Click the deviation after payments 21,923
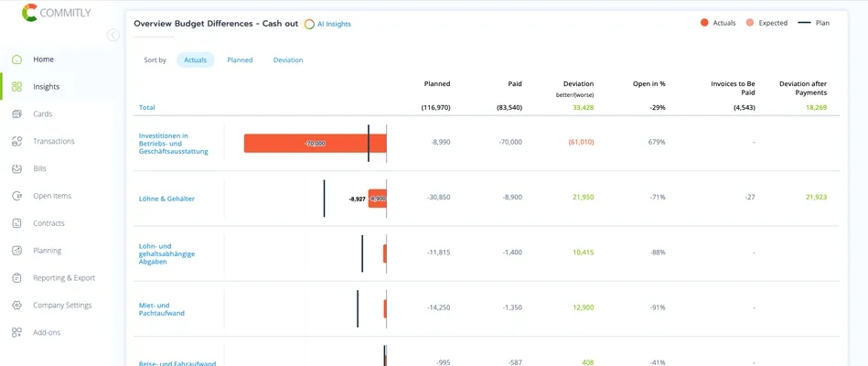The width and height of the screenshot is (868, 366). coord(817,197)
